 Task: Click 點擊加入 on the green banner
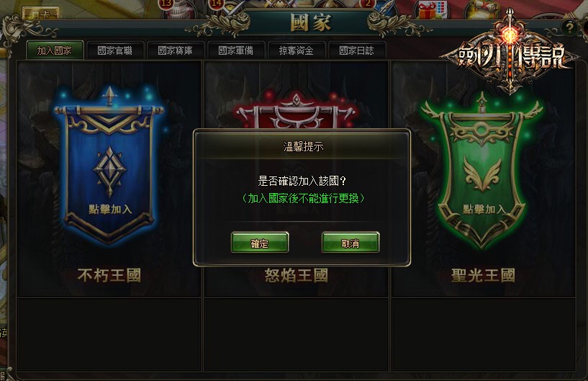pos(484,209)
